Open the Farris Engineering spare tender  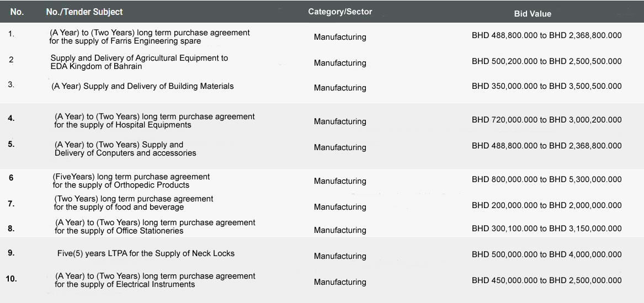coord(150,37)
